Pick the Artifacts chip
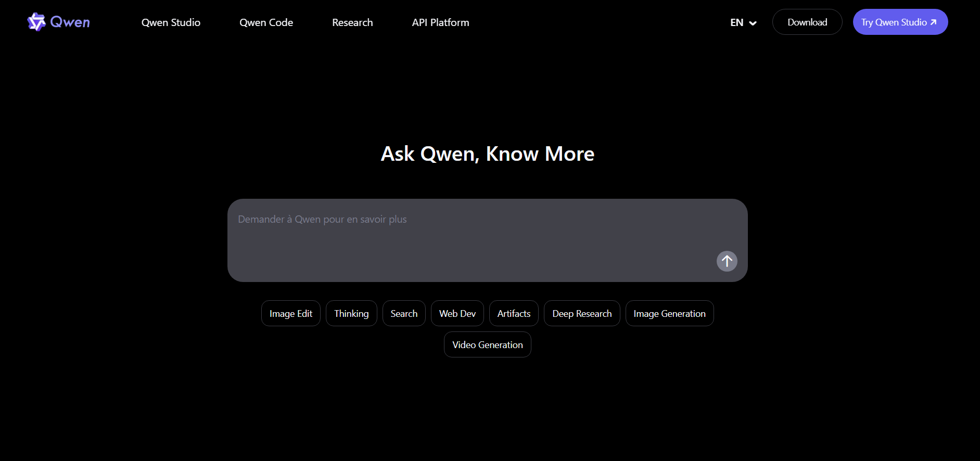The height and width of the screenshot is (461, 980). coord(514,313)
